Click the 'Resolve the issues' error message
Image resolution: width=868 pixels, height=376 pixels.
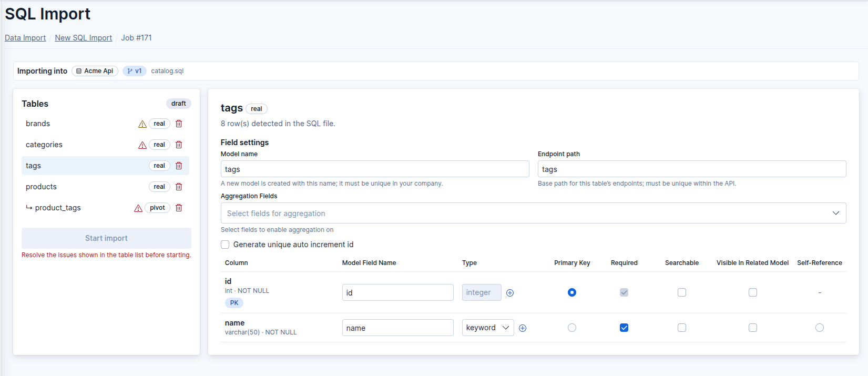(x=106, y=255)
